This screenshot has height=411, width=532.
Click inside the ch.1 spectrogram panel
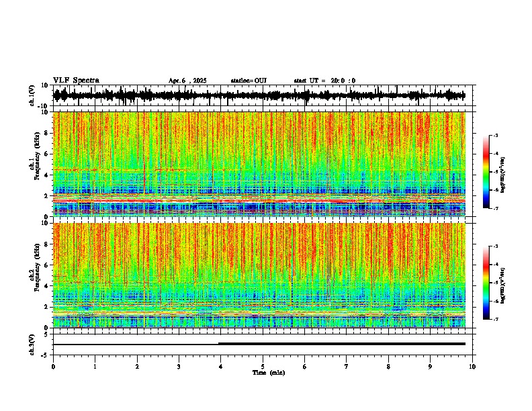pos(259,164)
